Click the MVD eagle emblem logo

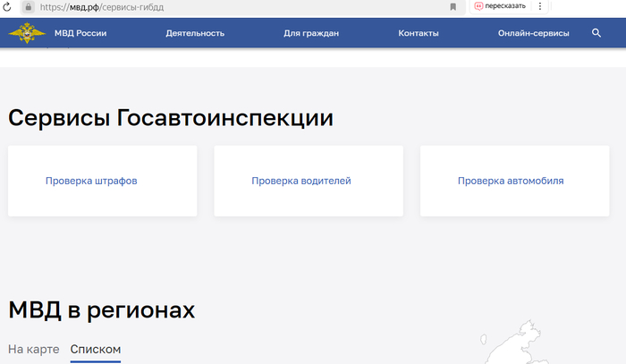coord(27,33)
